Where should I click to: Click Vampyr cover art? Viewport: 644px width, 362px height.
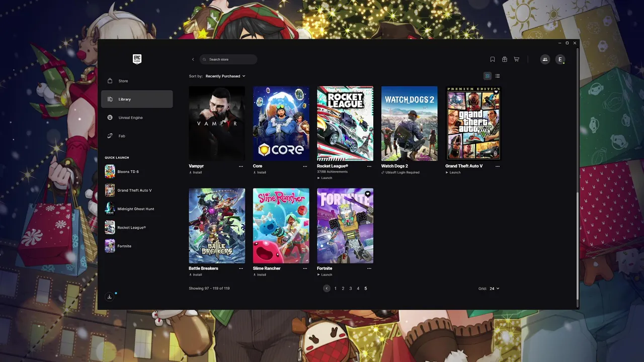(217, 124)
